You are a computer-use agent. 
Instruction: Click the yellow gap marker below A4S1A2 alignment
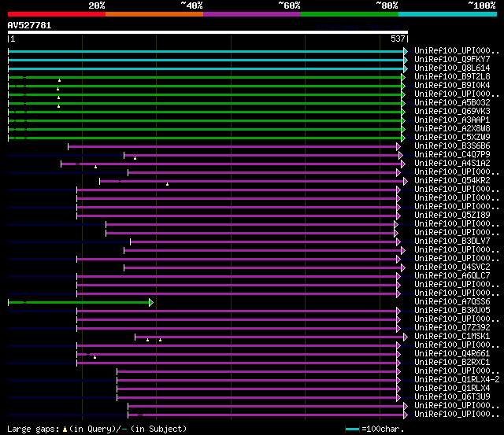[95, 167]
